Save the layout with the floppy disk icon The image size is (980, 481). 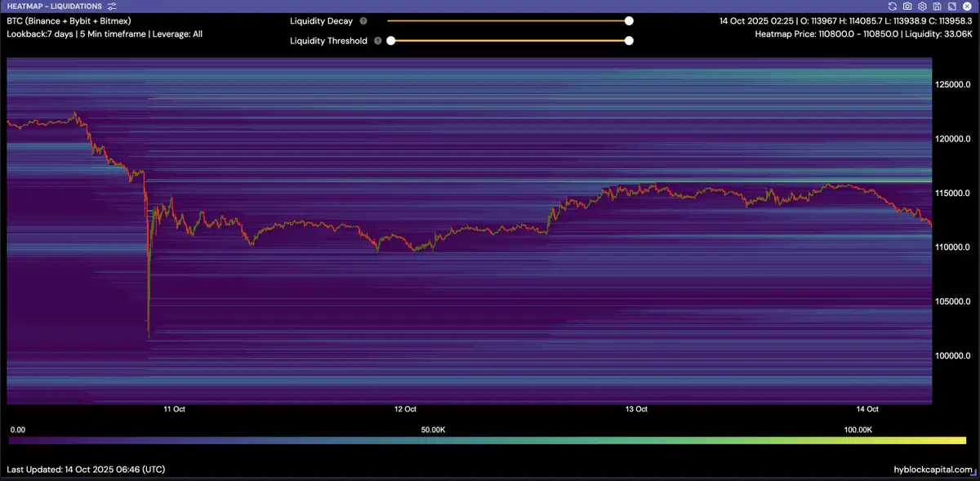tap(937, 6)
